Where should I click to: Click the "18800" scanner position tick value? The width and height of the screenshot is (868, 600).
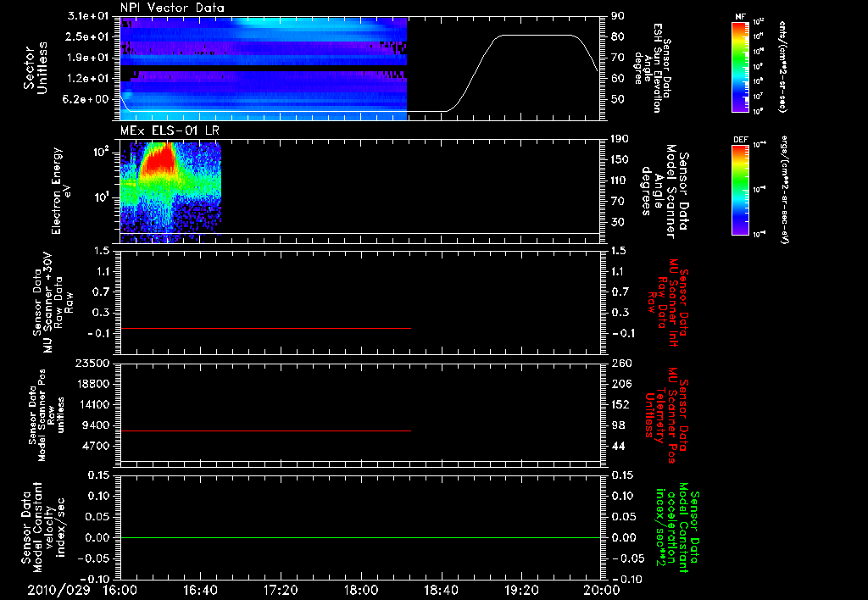[x=92, y=384]
